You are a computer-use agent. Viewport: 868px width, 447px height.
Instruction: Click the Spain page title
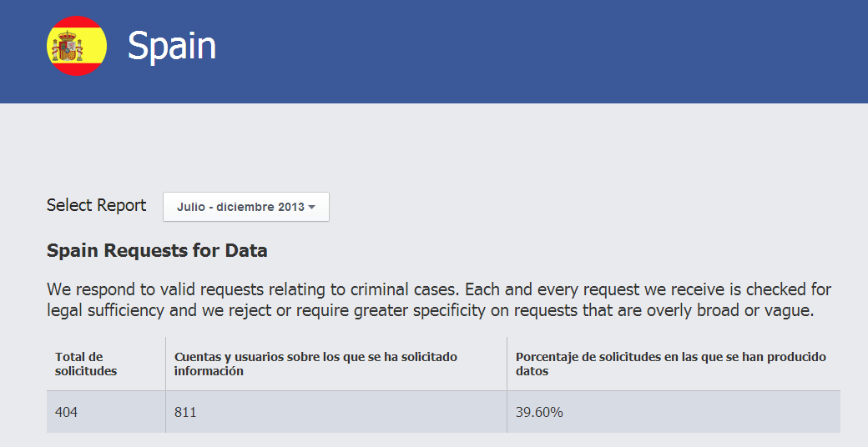pos(172,46)
